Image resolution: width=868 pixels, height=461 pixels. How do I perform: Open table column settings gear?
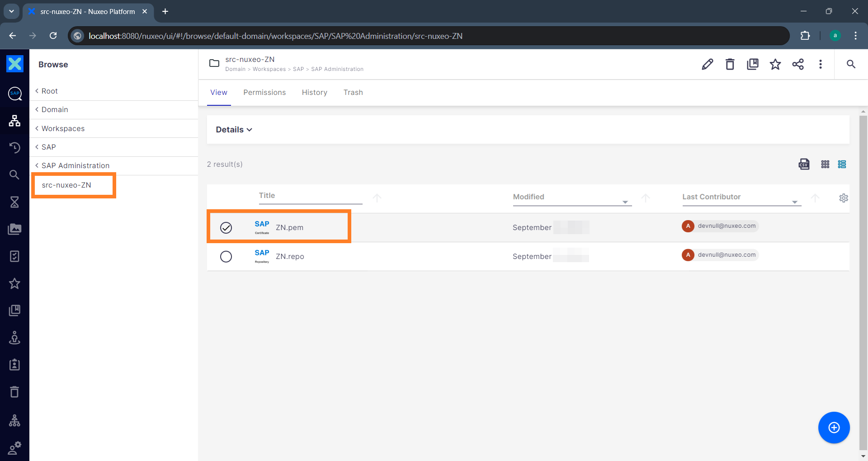click(844, 198)
